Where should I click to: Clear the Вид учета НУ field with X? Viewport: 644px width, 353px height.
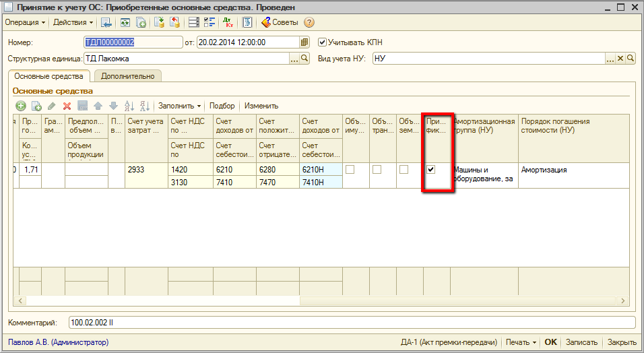pyautogui.click(x=621, y=59)
